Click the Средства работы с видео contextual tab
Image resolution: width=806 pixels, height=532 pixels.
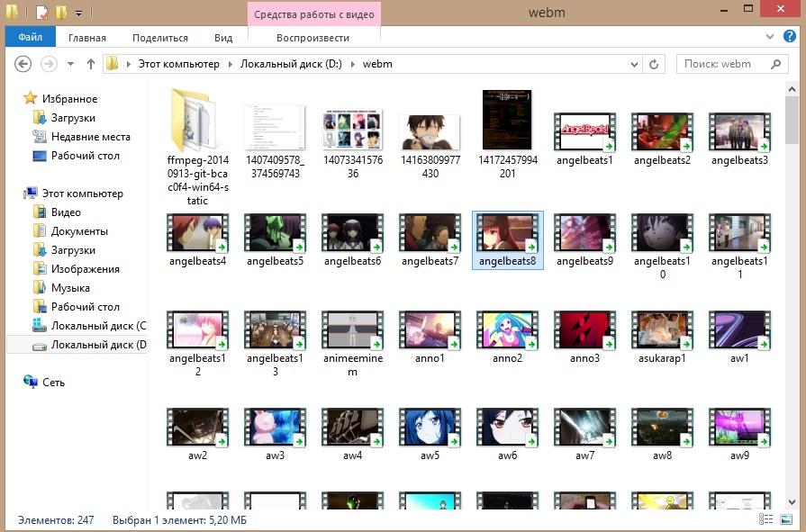(314, 14)
